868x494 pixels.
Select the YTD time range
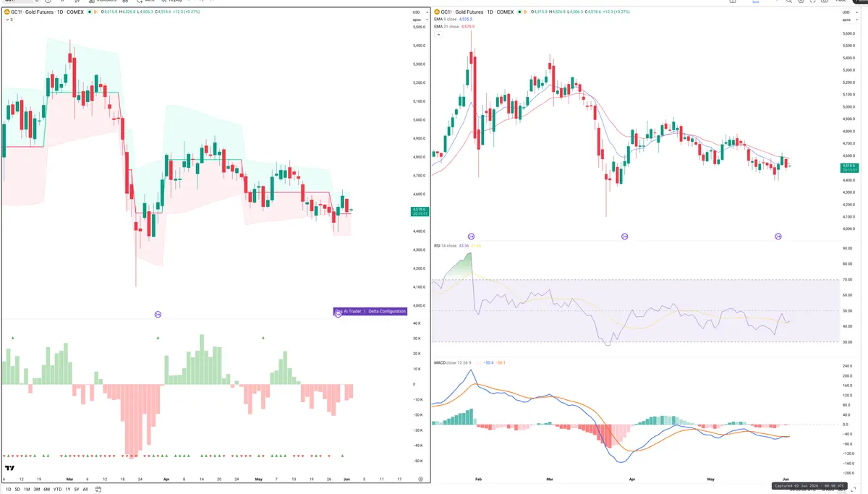click(x=58, y=489)
